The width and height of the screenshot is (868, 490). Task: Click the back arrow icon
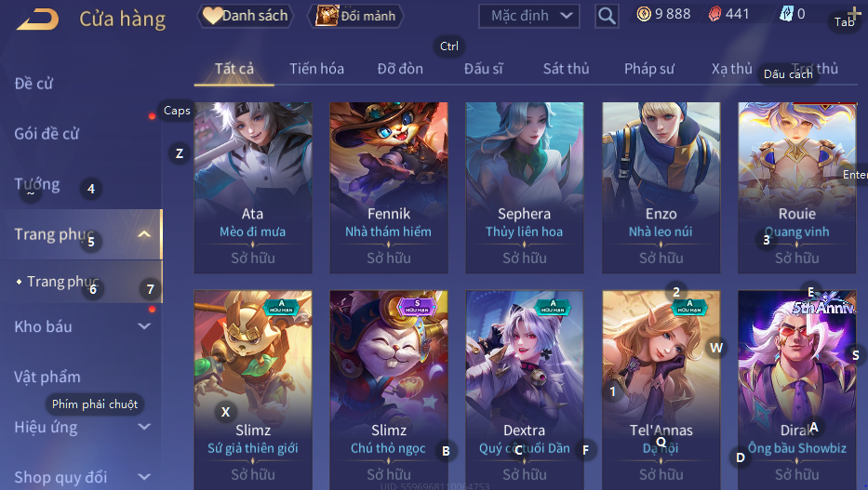point(37,19)
